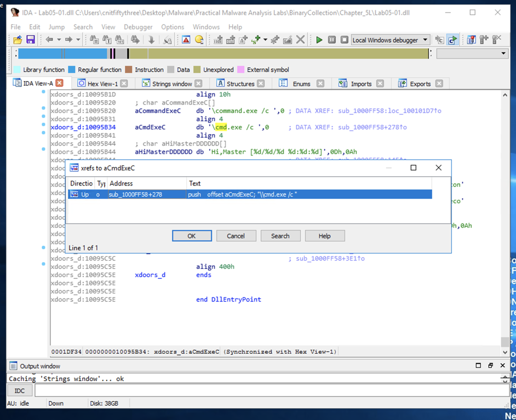Screen dimensions: 516x420
Task: Click the X delete icon in the toolbar
Action: point(300,40)
